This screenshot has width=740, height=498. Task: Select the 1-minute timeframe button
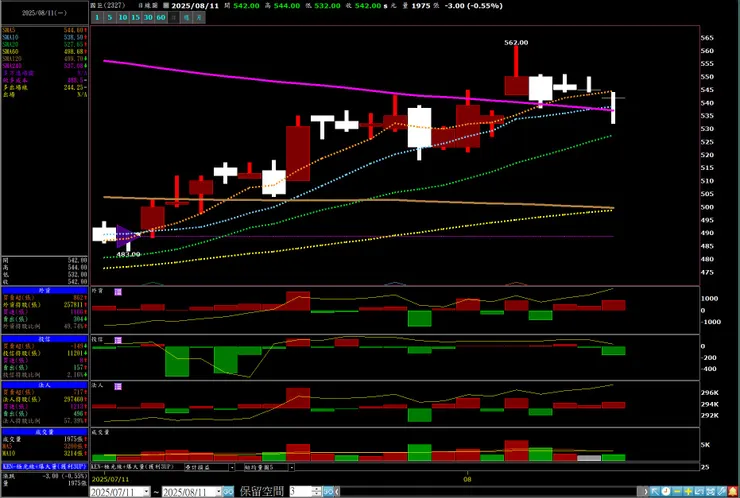pyautogui.click(x=97, y=17)
